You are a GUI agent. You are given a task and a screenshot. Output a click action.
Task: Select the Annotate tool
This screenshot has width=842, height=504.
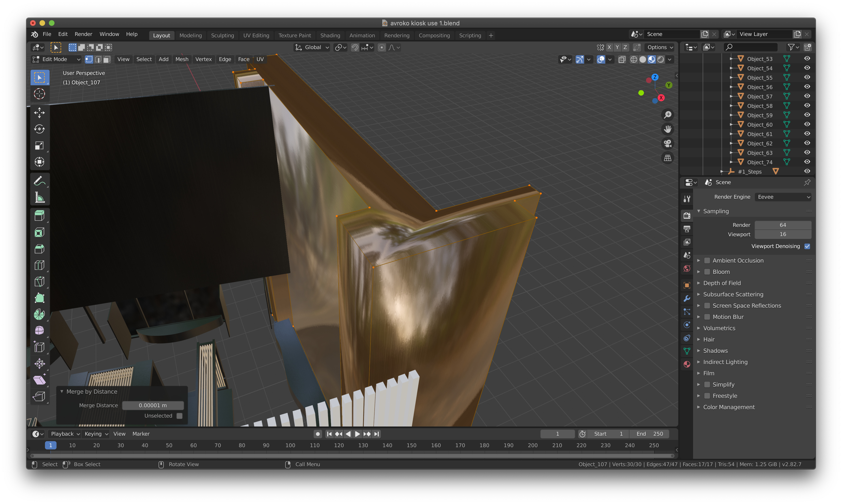pyautogui.click(x=40, y=181)
